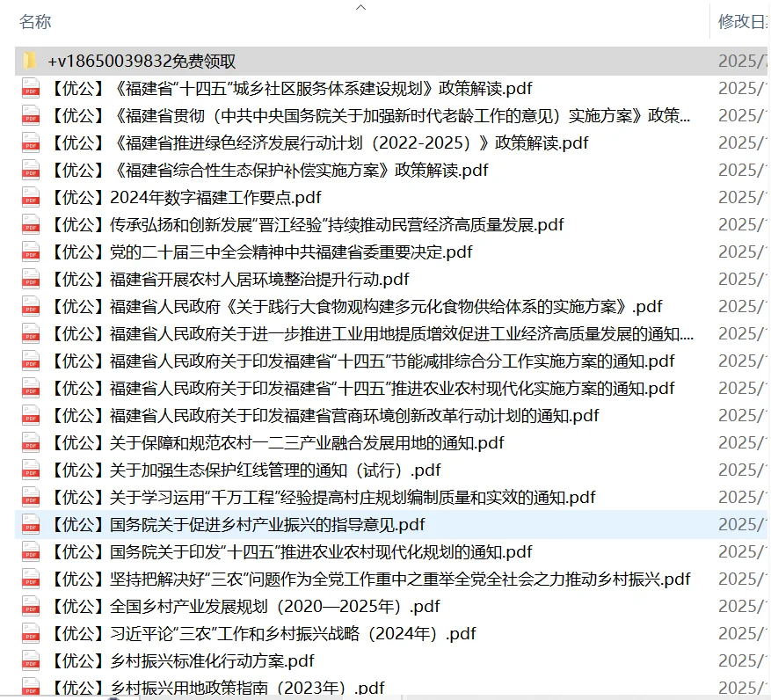Select file about 推进工业用地提质增效
Viewport: 771px width, 700px height.
coord(372,334)
